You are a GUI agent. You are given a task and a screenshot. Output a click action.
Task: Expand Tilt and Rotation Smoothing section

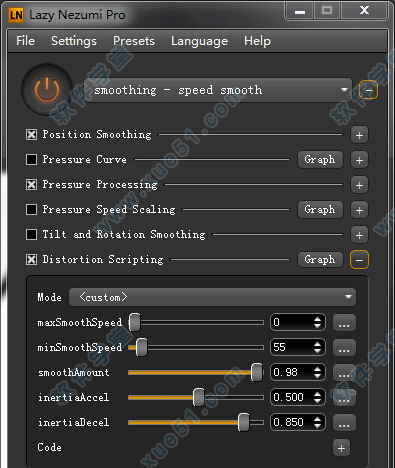point(359,235)
